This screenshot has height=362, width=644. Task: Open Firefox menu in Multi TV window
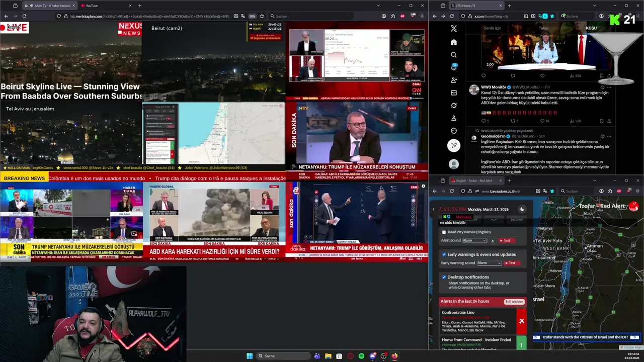[x=422, y=16]
